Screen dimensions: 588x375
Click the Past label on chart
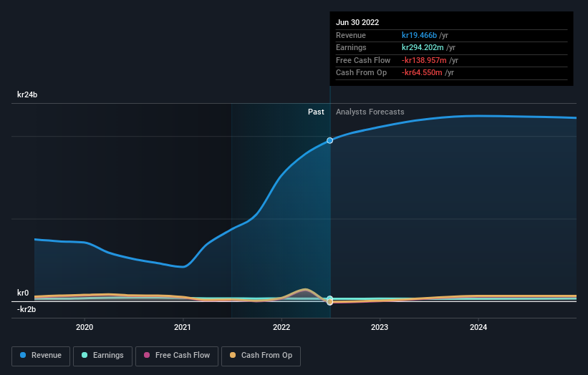coord(316,112)
